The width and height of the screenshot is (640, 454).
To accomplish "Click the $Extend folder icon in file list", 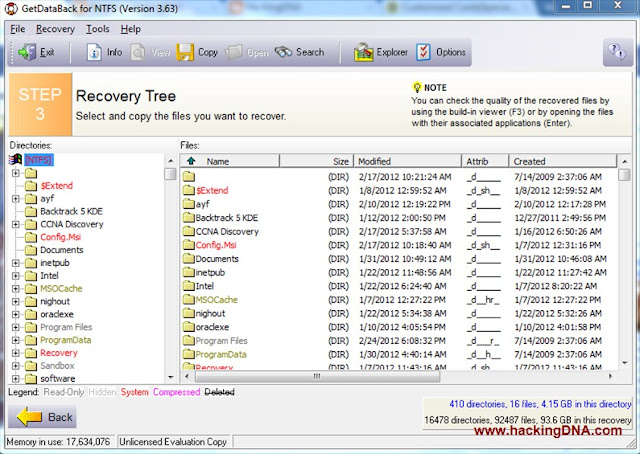I will [189, 190].
